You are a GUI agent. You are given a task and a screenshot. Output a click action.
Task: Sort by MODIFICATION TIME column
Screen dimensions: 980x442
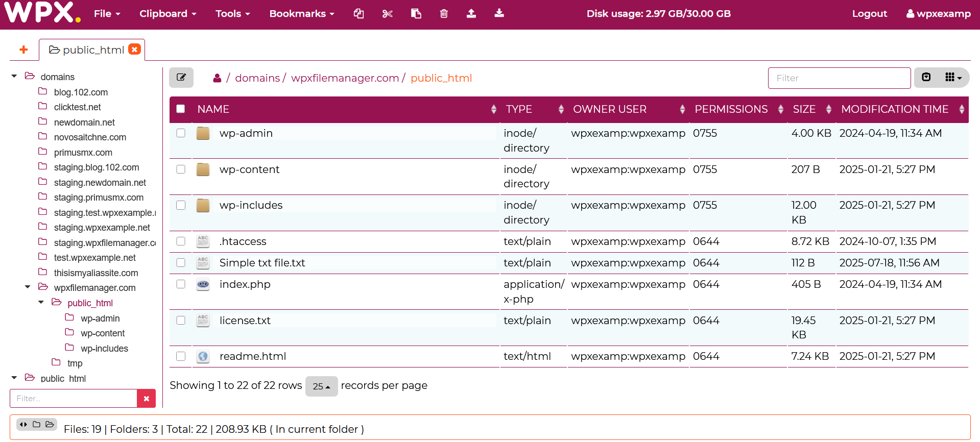902,109
